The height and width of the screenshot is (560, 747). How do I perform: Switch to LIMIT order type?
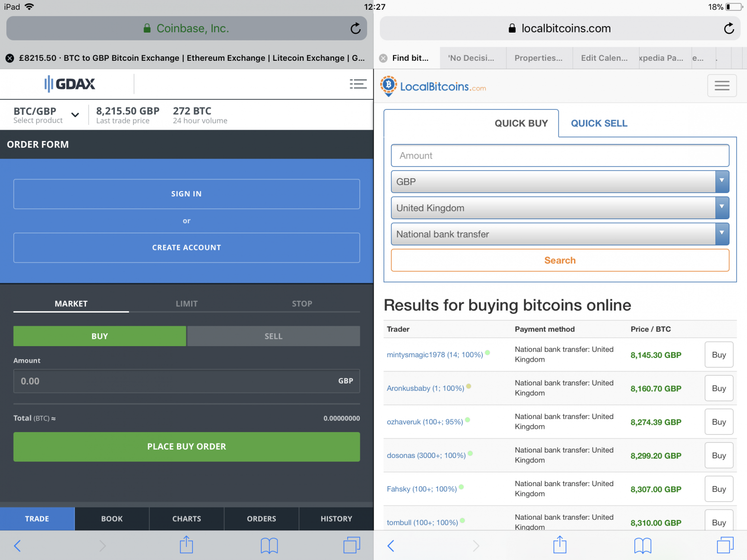pyautogui.click(x=186, y=304)
